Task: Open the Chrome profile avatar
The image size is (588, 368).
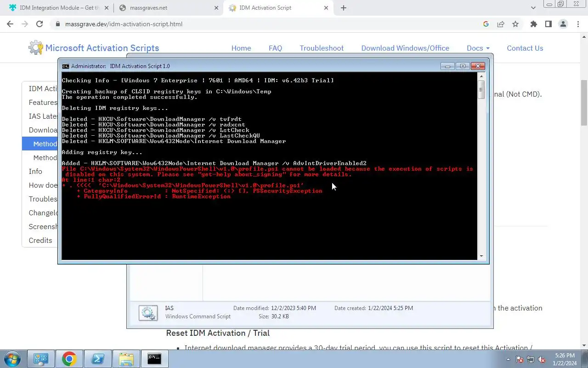Action: click(563, 24)
